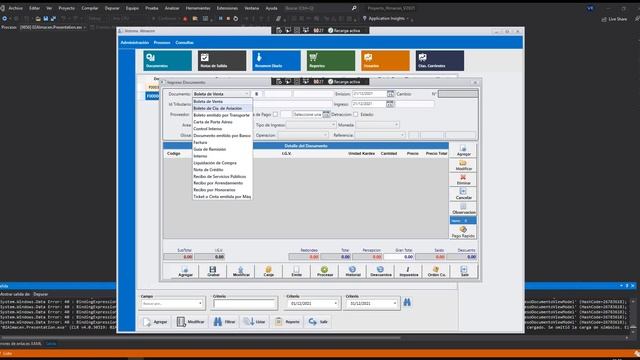The image size is (640, 360).
Task: Click into the Criterio text field
Action: (x=244, y=304)
